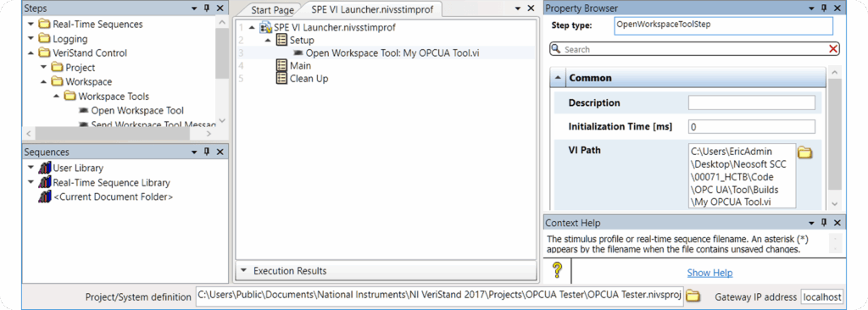Close the Steps panel
868x310 pixels.
[220, 8]
